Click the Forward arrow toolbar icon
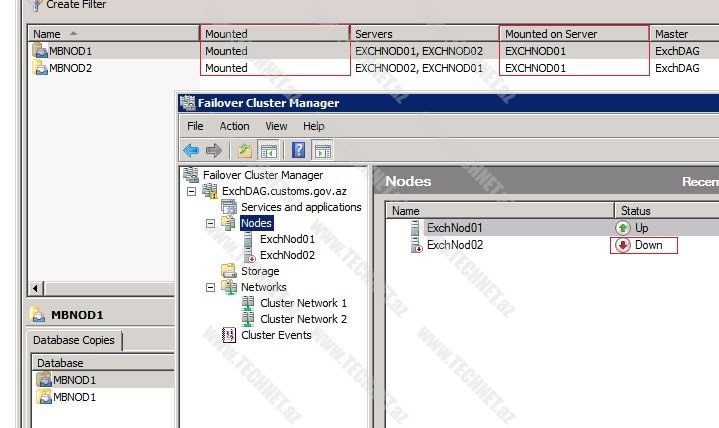Viewport: 719px width, 428px height. click(213, 150)
